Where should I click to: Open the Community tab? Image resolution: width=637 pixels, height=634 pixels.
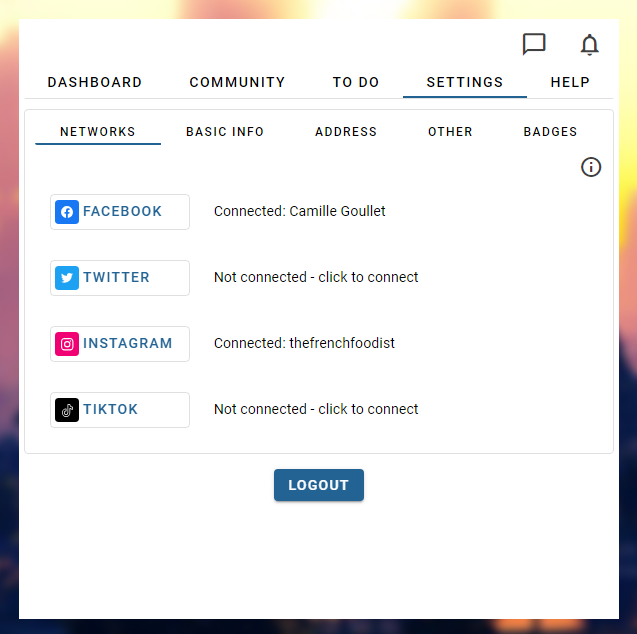coord(237,82)
